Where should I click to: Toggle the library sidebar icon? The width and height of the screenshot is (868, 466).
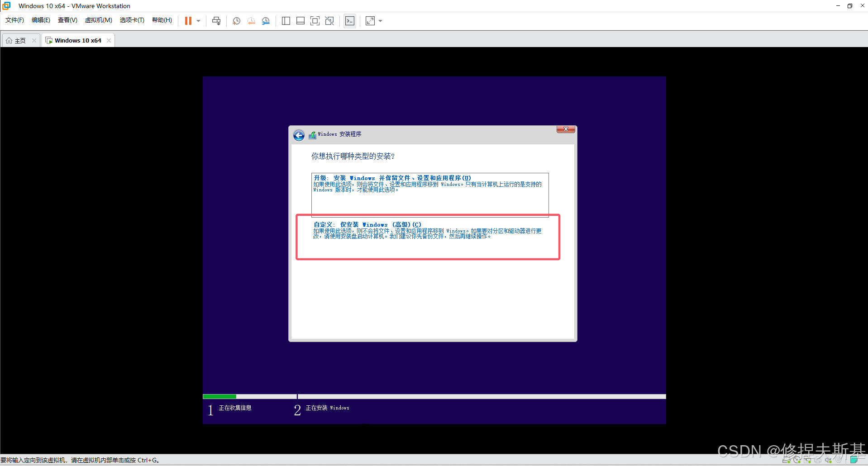coord(286,21)
